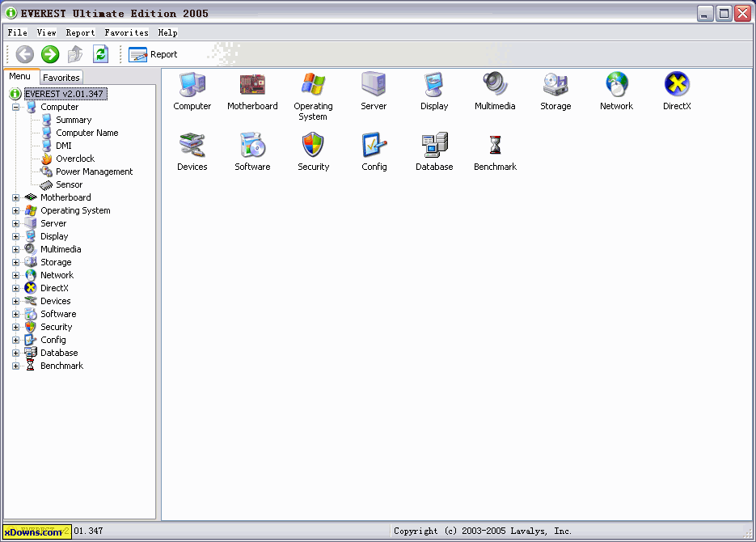The image size is (756, 542).
Task: Open the Display category icon in main pane
Action: [x=434, y=84]
